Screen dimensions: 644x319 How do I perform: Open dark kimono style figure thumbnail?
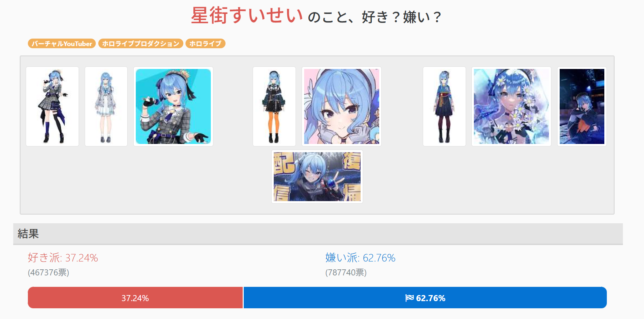pos(444,106)
